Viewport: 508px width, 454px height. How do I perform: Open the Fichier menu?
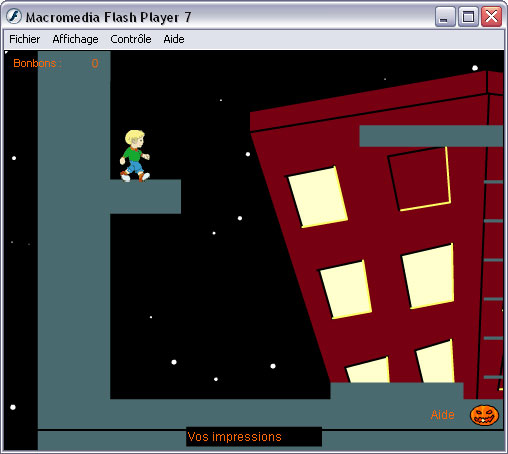pos(24,39)
